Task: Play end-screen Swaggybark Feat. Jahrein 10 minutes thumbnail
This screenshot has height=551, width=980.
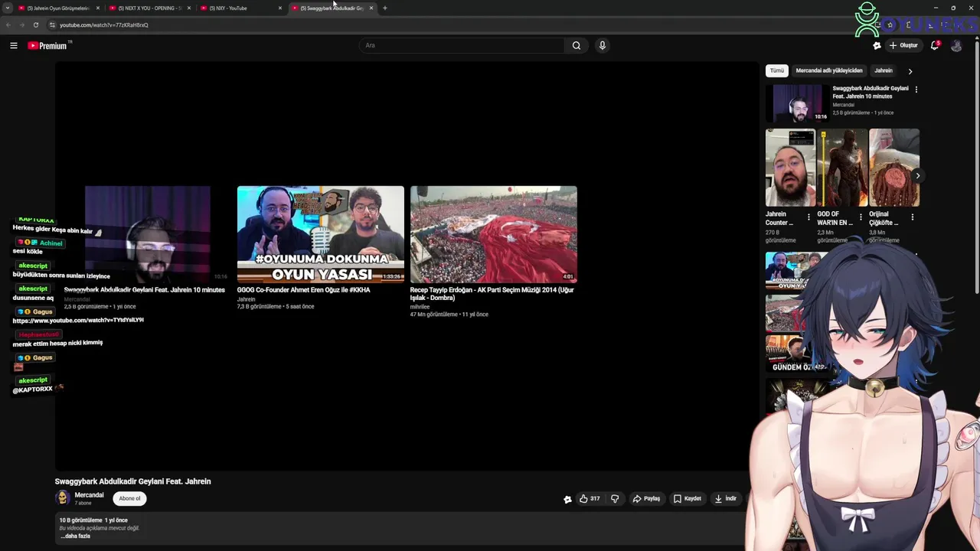Action: (x=148, y=234)
